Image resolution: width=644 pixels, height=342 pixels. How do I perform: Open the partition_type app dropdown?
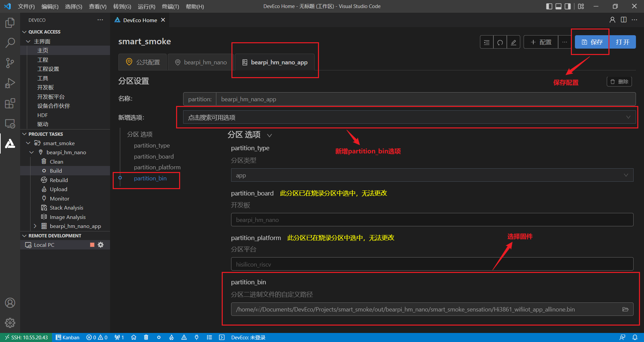(432, 175)
